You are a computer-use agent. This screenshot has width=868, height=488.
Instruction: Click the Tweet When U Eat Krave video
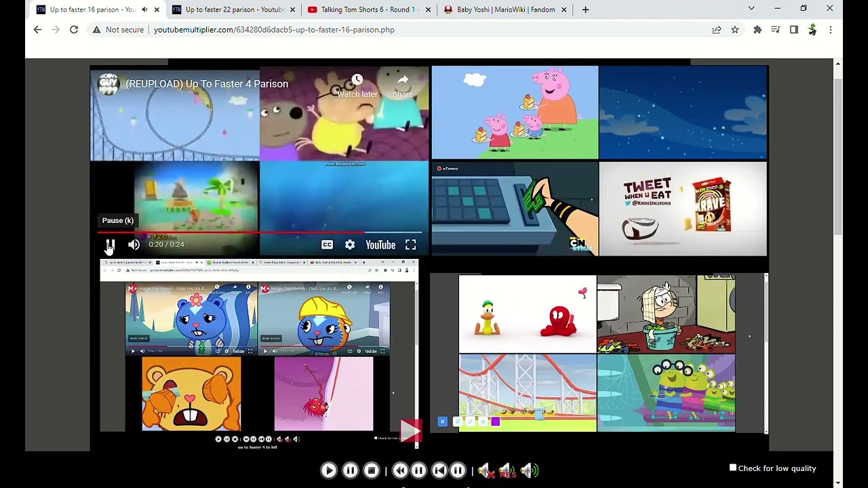683,209
